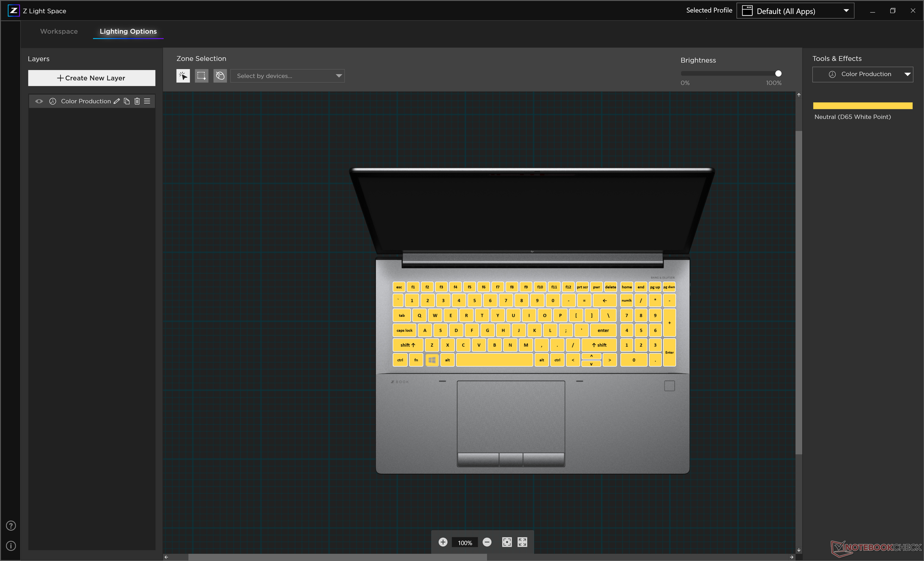Screen dimensions: 924x561
Task: Select the click-to-select zone pointer tool
Action: click(x=183, y=76)
